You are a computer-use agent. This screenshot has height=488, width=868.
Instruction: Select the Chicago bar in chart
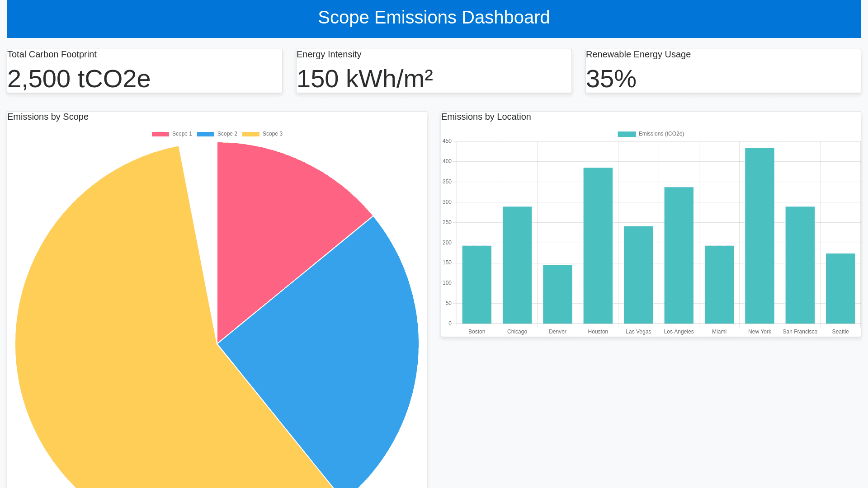pyautogui.click(x=517, y=265)
